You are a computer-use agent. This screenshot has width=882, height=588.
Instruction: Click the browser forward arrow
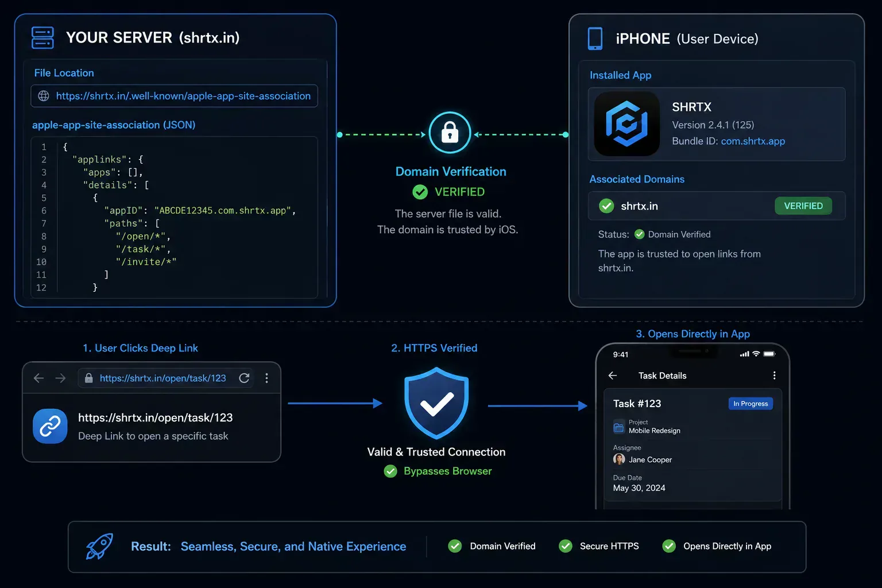pos(60,378)
